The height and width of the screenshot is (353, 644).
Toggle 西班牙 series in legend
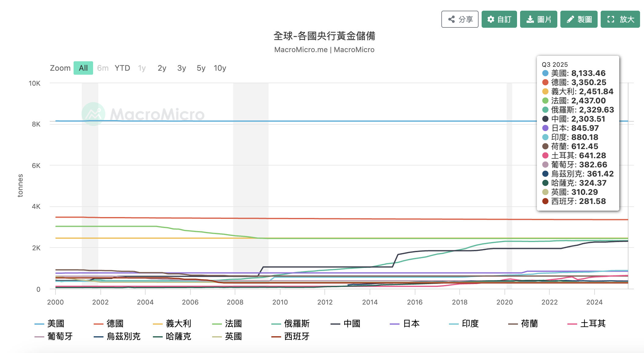point(291,336)
